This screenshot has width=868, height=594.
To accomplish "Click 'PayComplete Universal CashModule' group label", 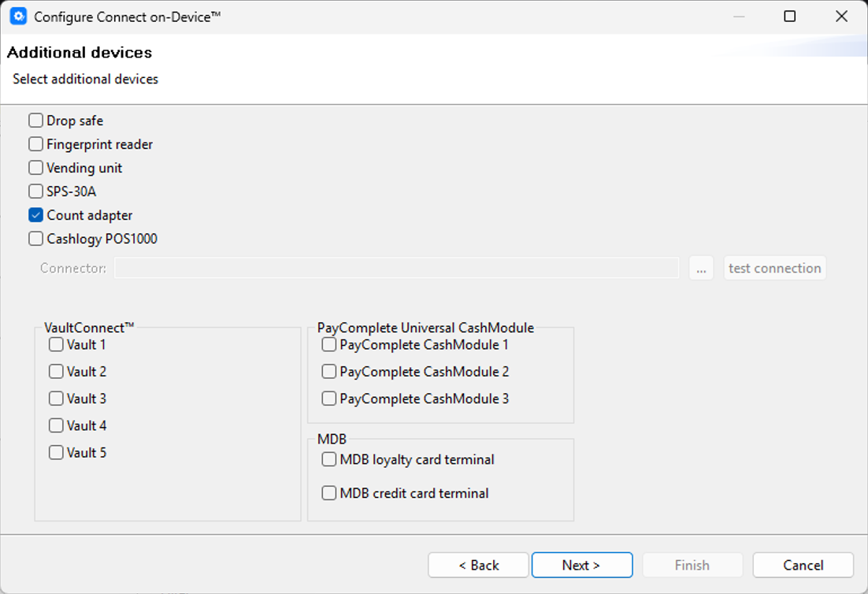I will coord(425,328).
